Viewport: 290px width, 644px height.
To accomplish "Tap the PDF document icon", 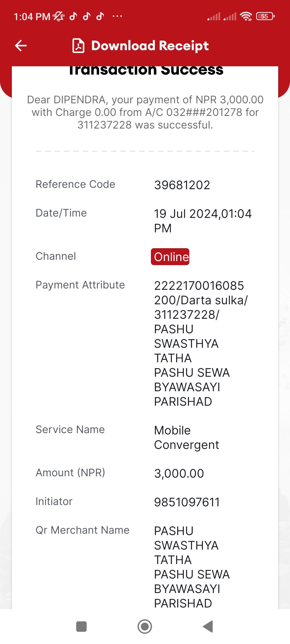I will coord(78,46).
